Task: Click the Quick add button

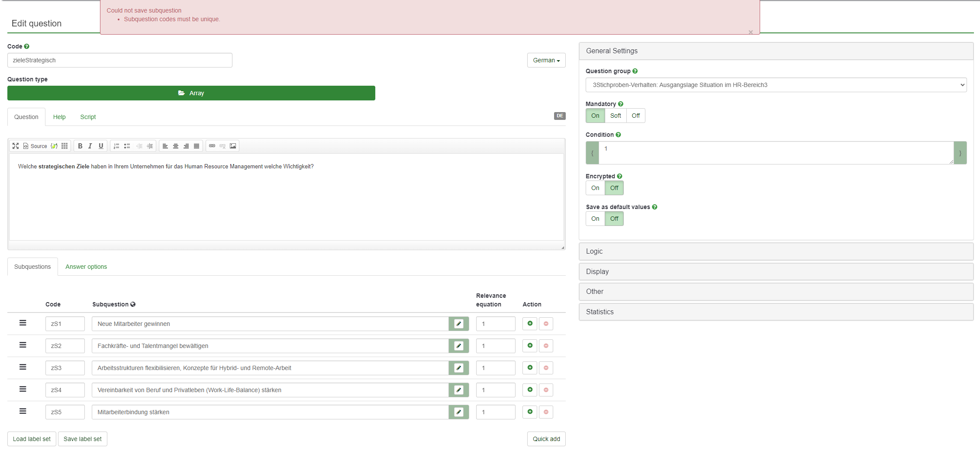Action: 546,439
